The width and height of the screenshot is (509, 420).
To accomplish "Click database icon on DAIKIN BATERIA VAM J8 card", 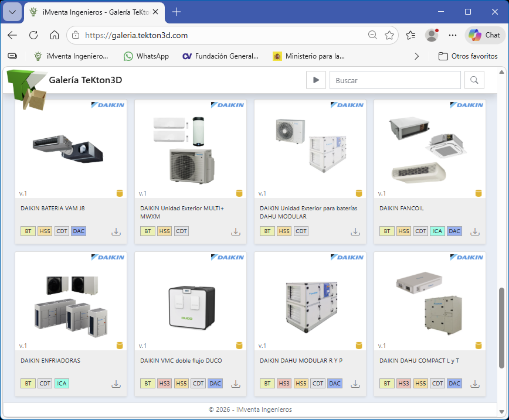I will point(120,193).
